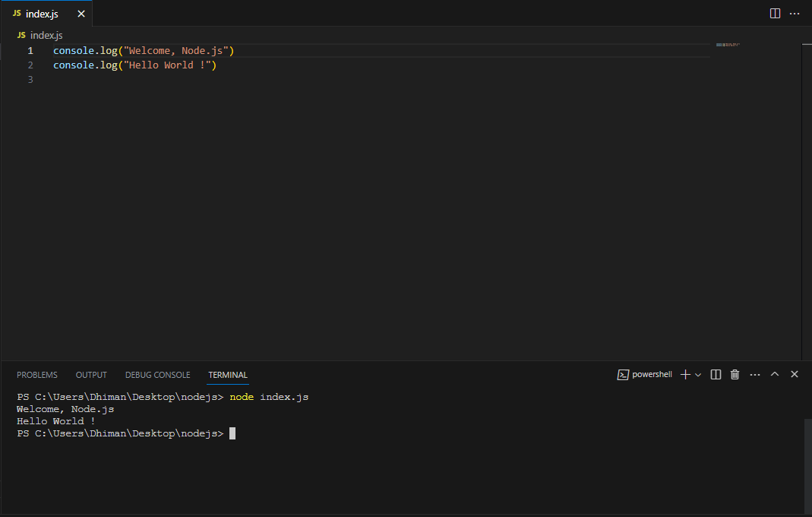
Task: Click the code minimap preview
Action: [728, 45]
